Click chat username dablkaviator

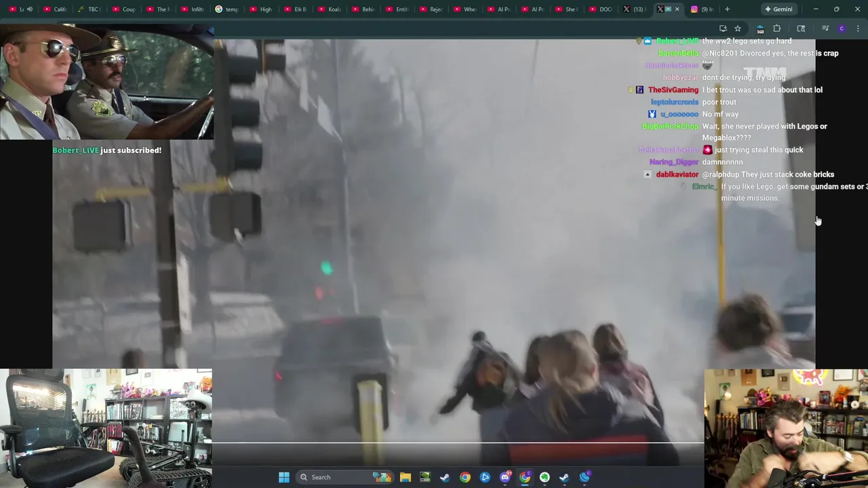(677, 174)
